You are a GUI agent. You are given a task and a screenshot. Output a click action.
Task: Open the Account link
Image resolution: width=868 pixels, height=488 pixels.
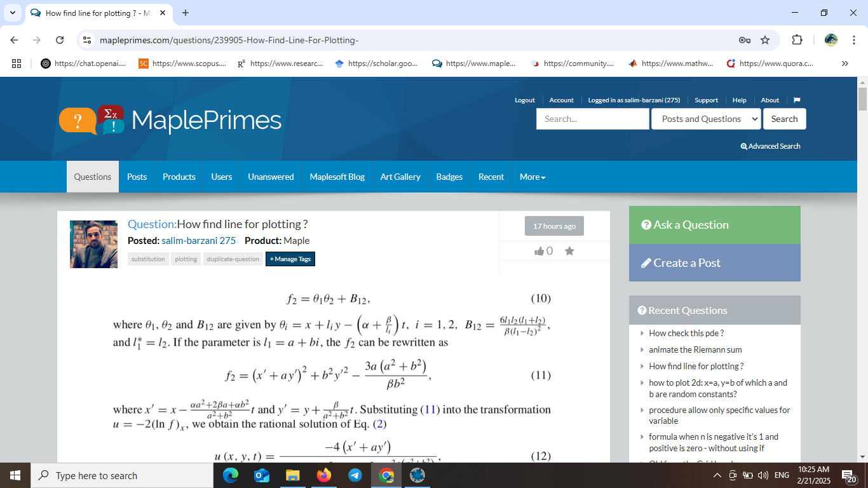point(562,100)
